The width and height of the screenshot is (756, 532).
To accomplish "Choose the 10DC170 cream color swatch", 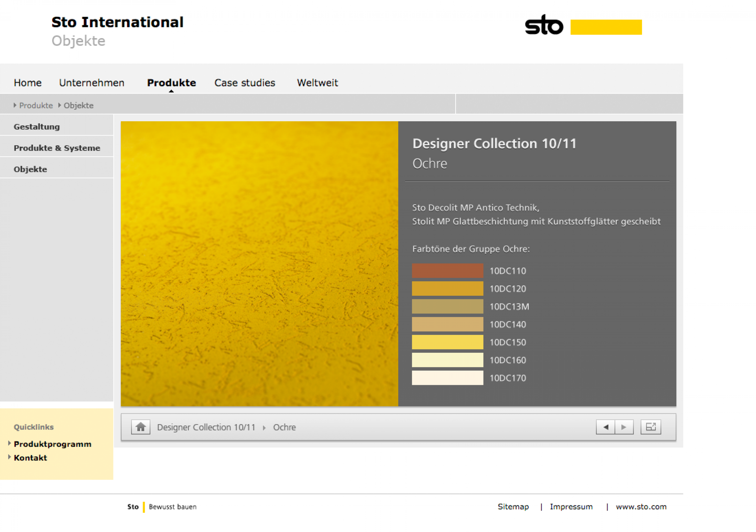I will (x=448, y=378).
